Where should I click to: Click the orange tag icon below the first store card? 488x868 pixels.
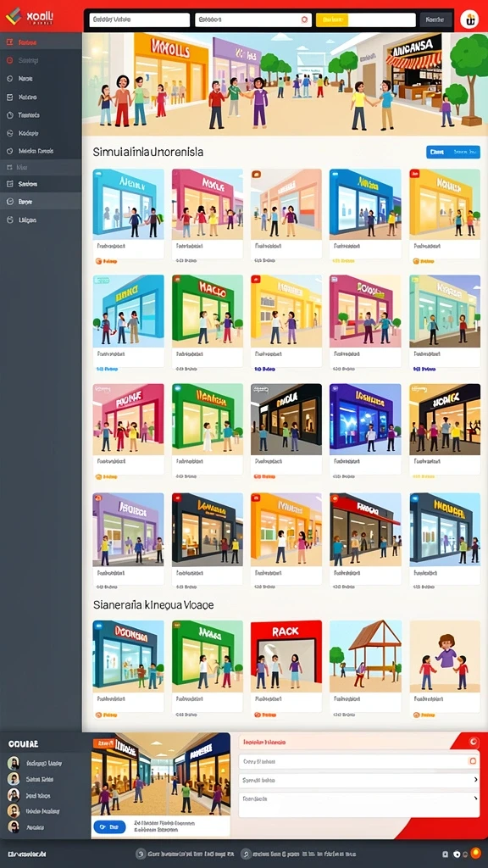pyautogui.click(x=98, y=261)
